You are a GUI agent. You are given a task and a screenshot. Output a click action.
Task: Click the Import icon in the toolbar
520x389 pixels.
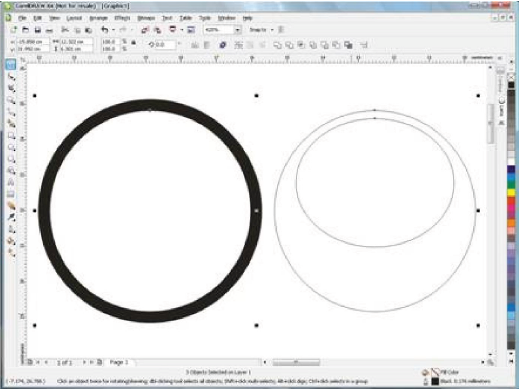pyautogui.click(x=144, y=30)
